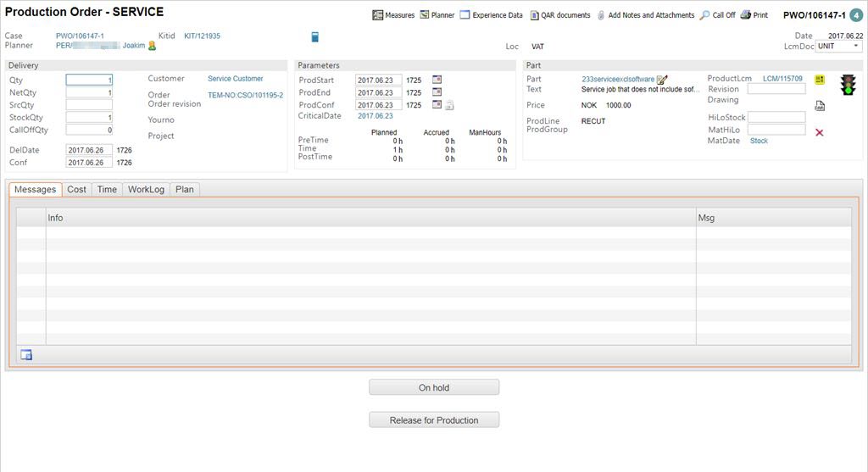Click the edit icon beside Part link

coord(662,80)
